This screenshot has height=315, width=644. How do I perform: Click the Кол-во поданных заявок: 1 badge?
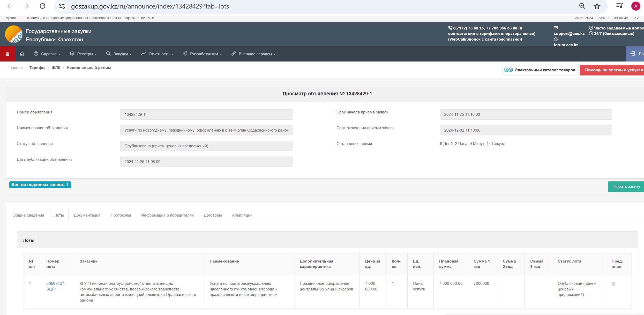(40, 185)
